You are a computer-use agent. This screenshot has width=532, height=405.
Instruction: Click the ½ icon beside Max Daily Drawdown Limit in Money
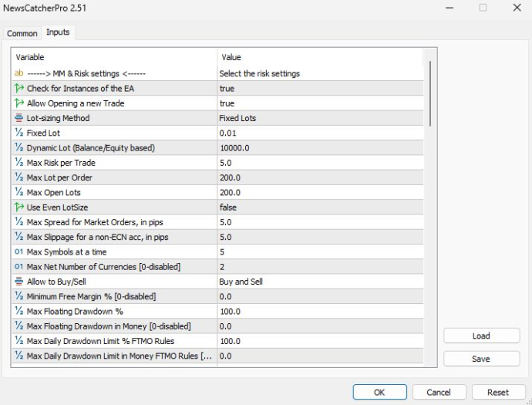(x=19, y=356)
